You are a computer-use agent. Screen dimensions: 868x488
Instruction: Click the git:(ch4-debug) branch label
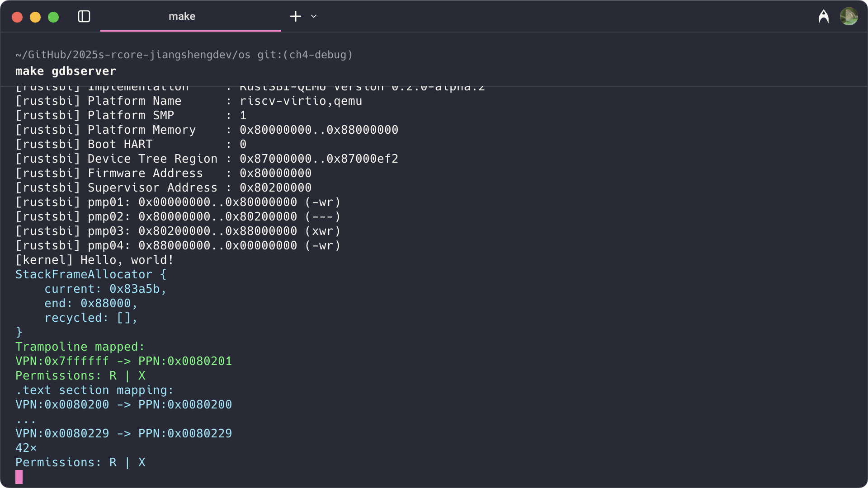[x=305, y=55]
